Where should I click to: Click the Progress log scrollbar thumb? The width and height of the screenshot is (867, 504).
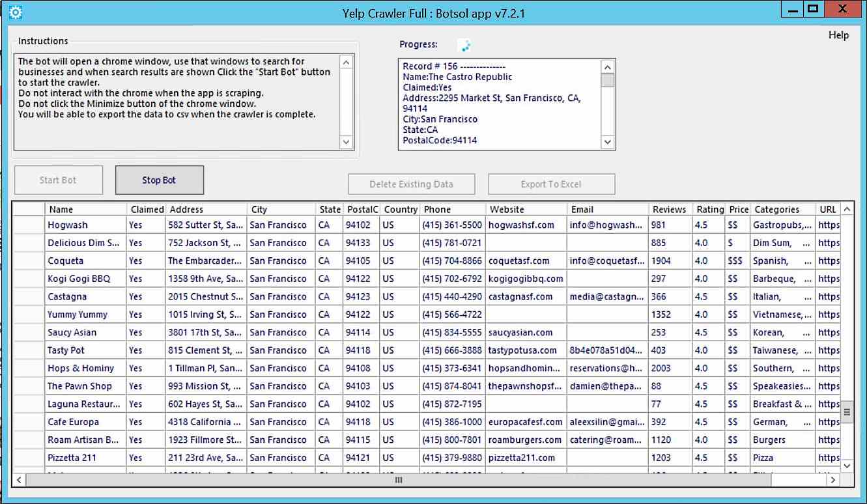click(607, 80)
